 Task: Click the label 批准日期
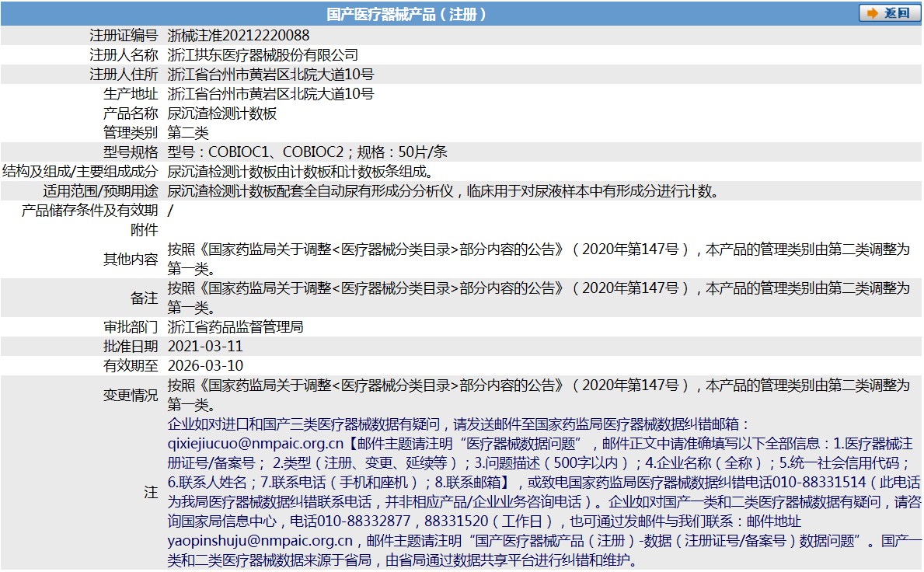click(131, 347)
